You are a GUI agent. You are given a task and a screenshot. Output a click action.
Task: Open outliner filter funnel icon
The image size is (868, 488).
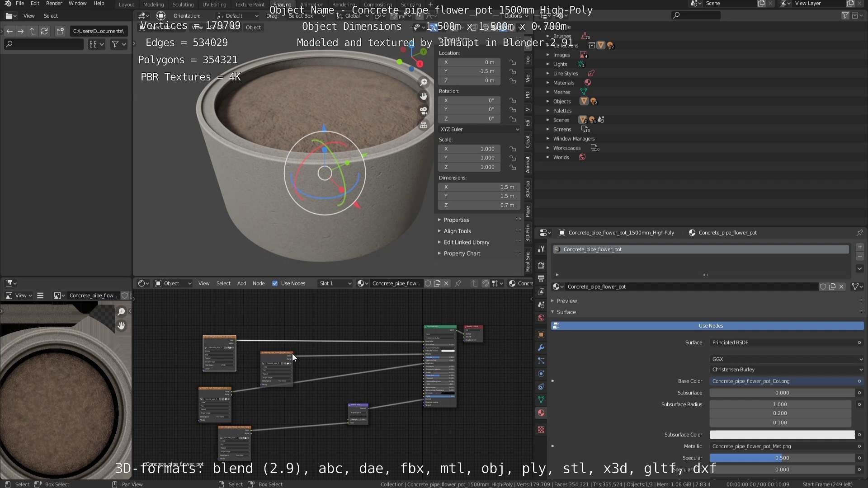click(845, 15)
